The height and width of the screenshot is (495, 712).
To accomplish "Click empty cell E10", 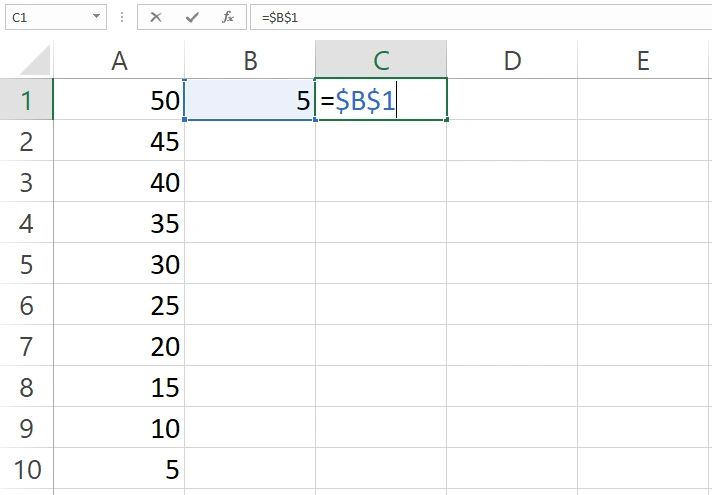I will point(644,468).
